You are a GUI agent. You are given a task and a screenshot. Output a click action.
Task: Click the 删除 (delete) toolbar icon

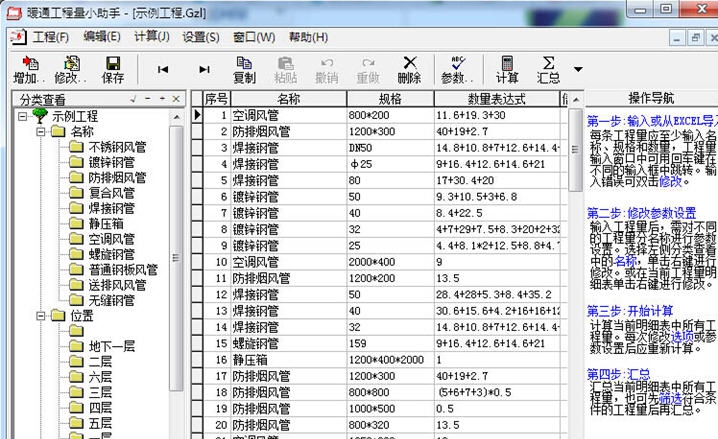click(x=409, y=70)
